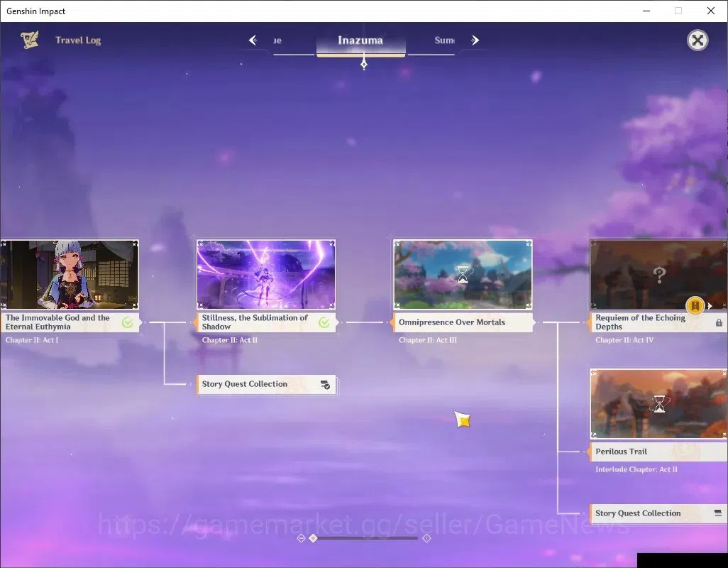Click the Chapter II: Act I text

pos(32,340)
